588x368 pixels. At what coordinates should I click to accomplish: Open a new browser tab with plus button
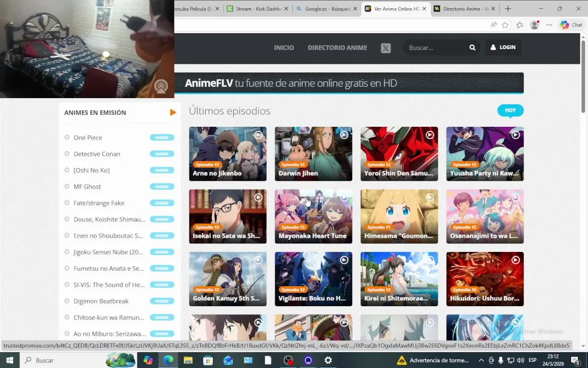coord(508,9)
